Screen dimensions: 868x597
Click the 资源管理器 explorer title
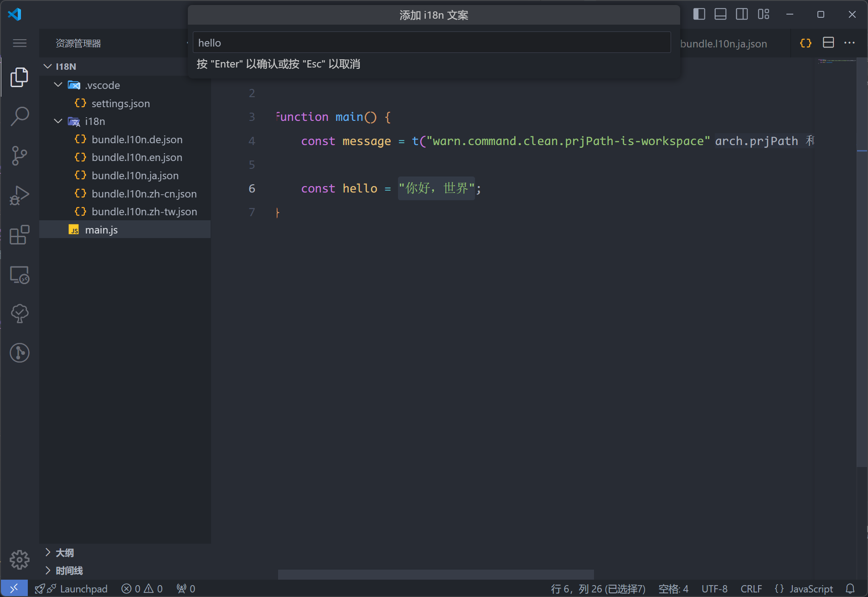[78, 43]
